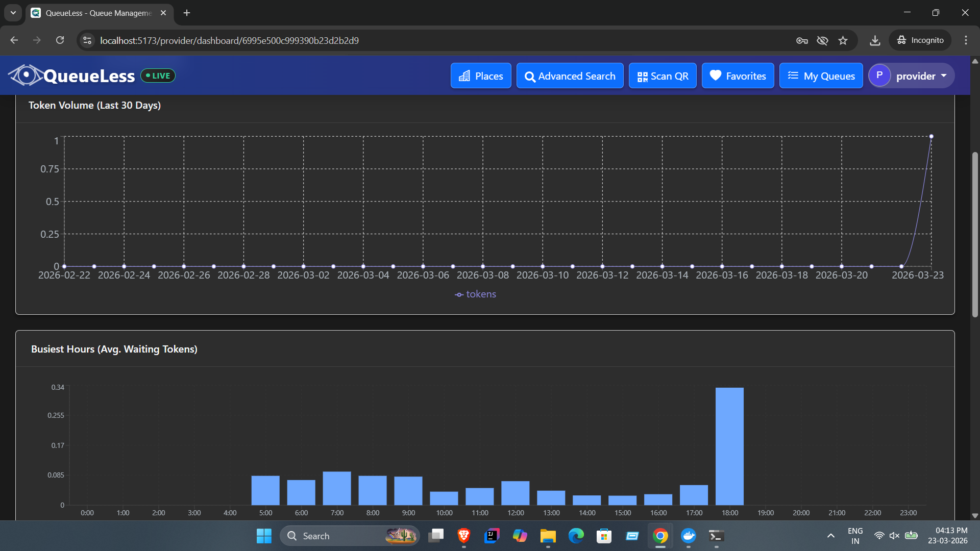Click the purple P avatar
Image resolution: width=980 pixels, height=551 pixels.
point(879,76)
